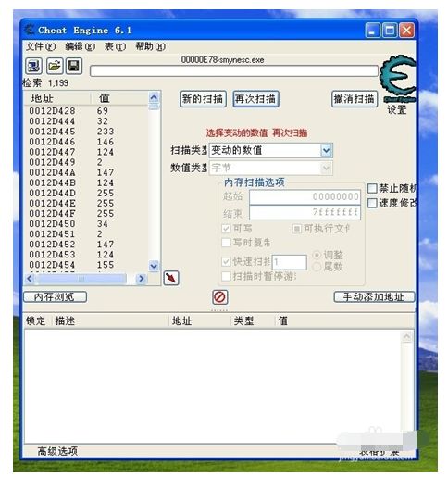
Task: Enable the 禁止随机 checkbox
Action: click(372, 188)
